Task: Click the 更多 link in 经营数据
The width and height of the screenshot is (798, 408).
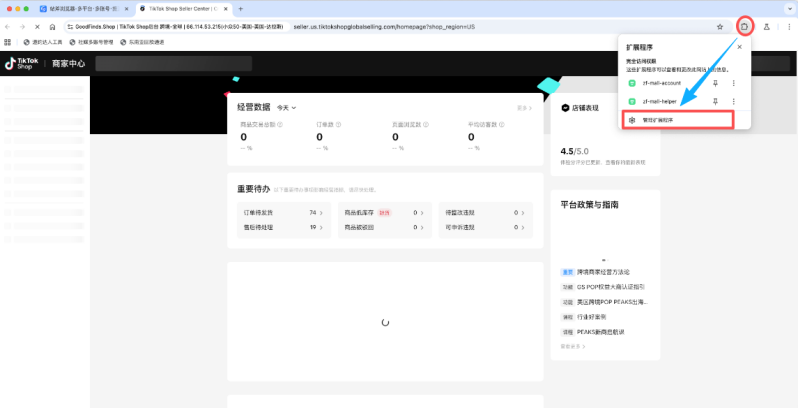Action: click(523, 107)
